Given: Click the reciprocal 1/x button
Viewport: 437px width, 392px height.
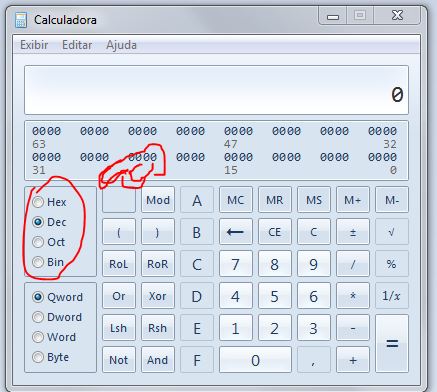Looking at the screenshot, I should (x=392, y=296).
